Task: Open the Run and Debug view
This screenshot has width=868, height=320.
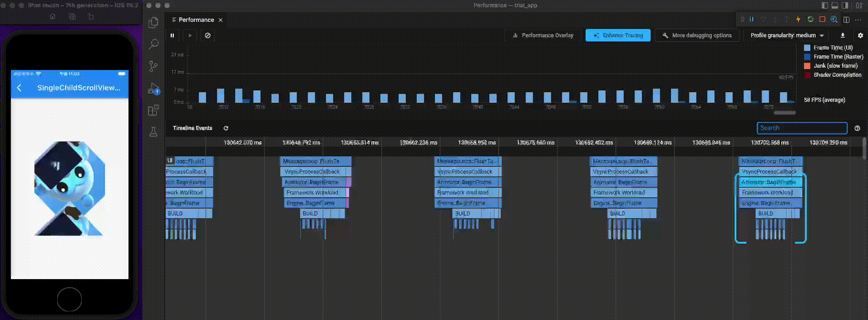Action: (x=153, y=88)
